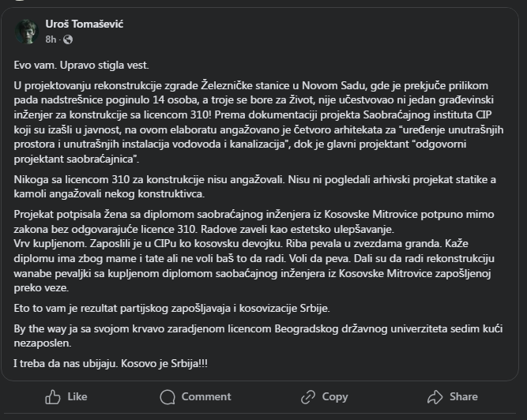
Task: Open the Uroš Tomašević profile name link
Action: coord(85,24)
